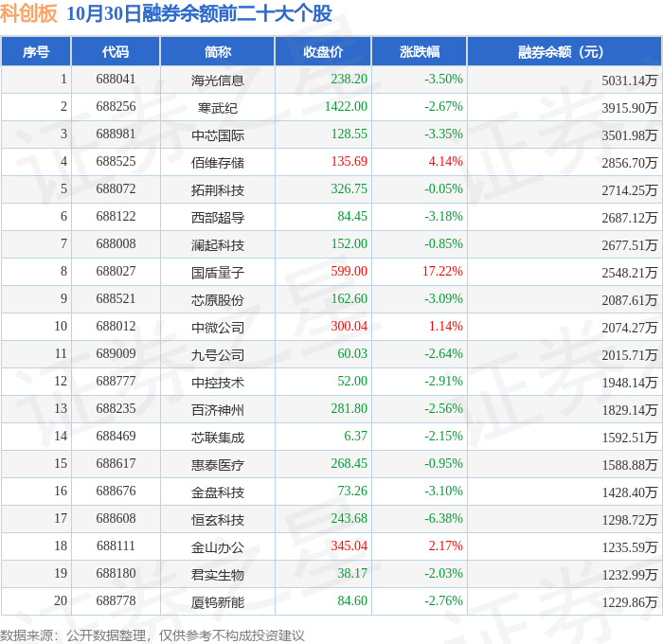Click the 融券余额（元） column header
663x644 pixels.
point(564,51)
